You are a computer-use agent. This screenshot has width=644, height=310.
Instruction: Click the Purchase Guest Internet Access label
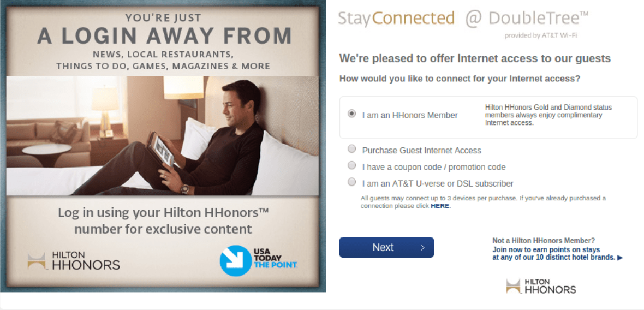(421, 151)
